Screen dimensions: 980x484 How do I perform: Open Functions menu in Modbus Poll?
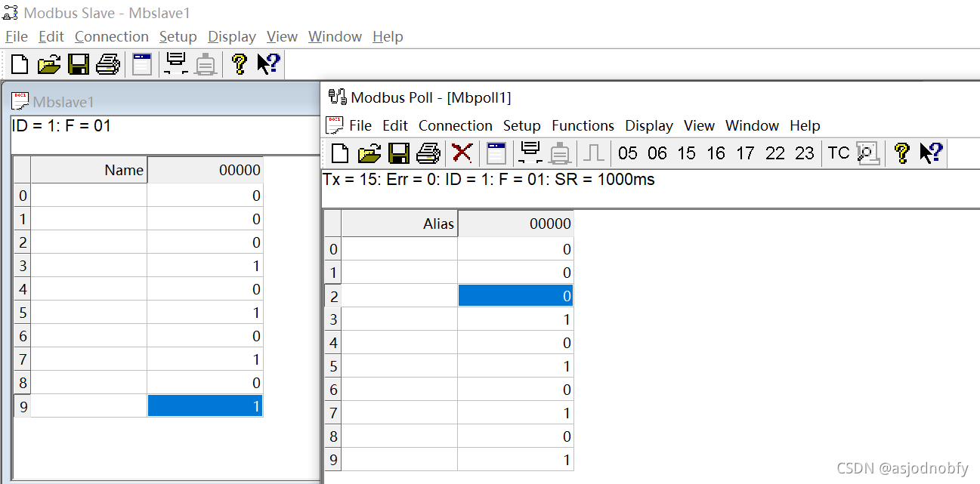583,125
